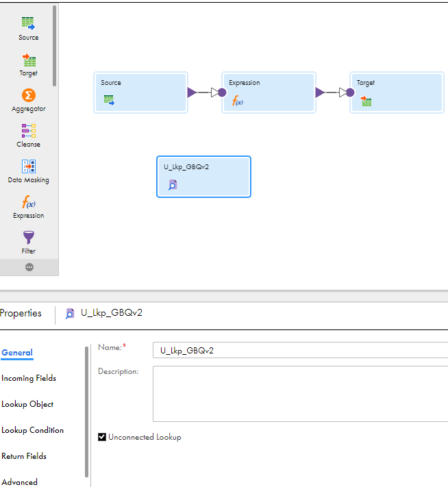Select the U_Lkp_GBQv2 lookup node on canvas
448x487 pixels.
204,177
